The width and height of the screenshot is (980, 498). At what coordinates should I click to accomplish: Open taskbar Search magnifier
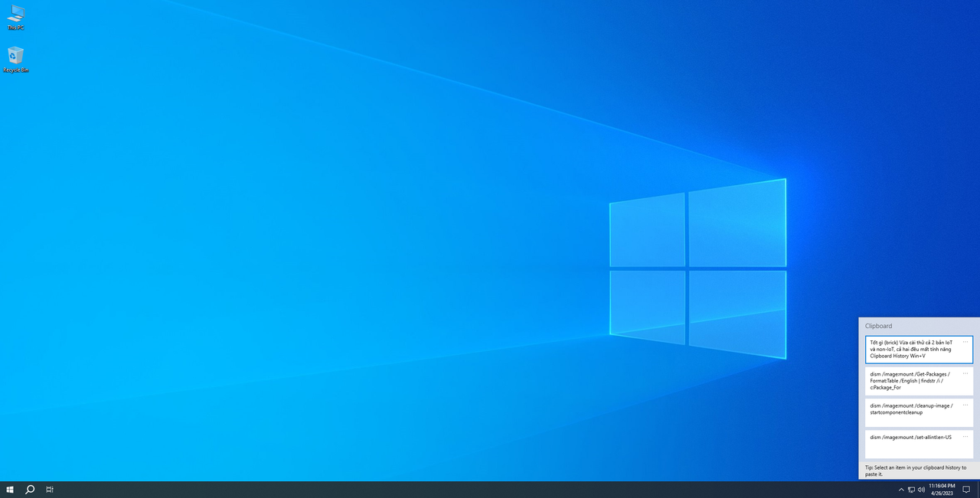(x=30, y=490)
